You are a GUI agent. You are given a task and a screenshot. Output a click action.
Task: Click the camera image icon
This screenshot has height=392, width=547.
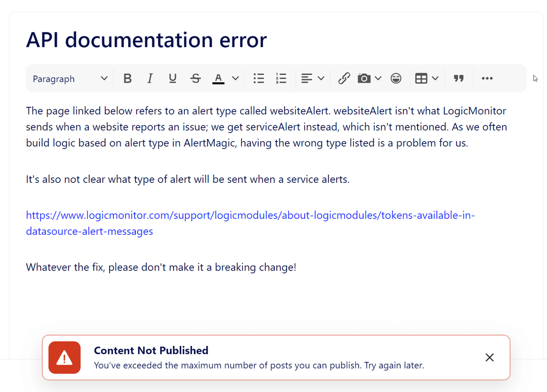pyautogui.click(x=364, y=78)
